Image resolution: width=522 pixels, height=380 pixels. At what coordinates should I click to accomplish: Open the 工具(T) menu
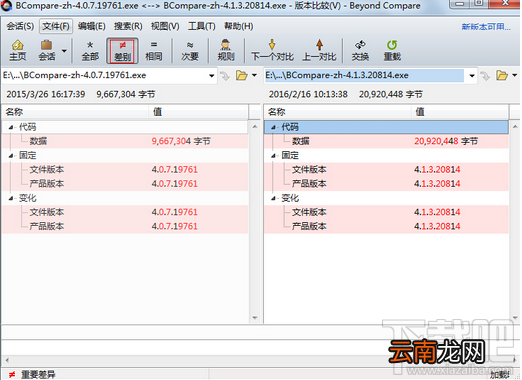pyautogui.click(x=201, y=26)
